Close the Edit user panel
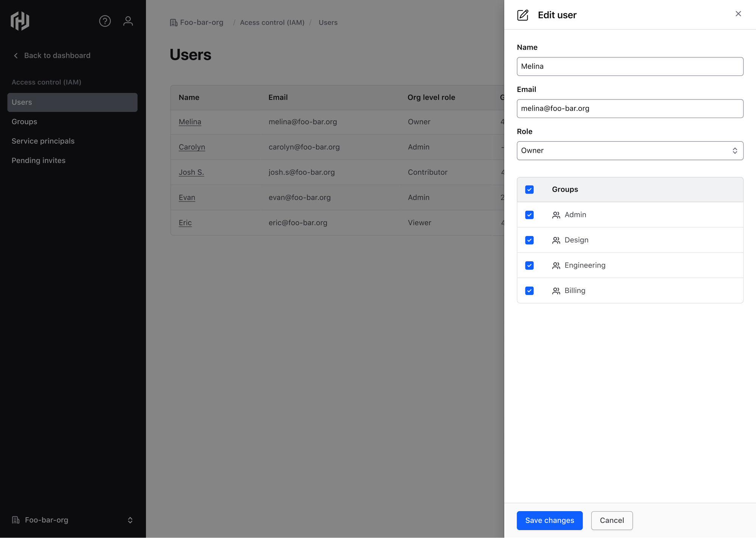This screenshot has height=538, width=756. (x=738, y=14)
